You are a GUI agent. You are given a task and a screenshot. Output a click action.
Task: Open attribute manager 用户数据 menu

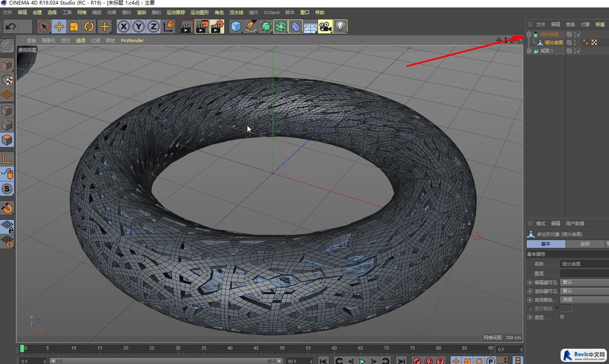click(x=575, y=224)
